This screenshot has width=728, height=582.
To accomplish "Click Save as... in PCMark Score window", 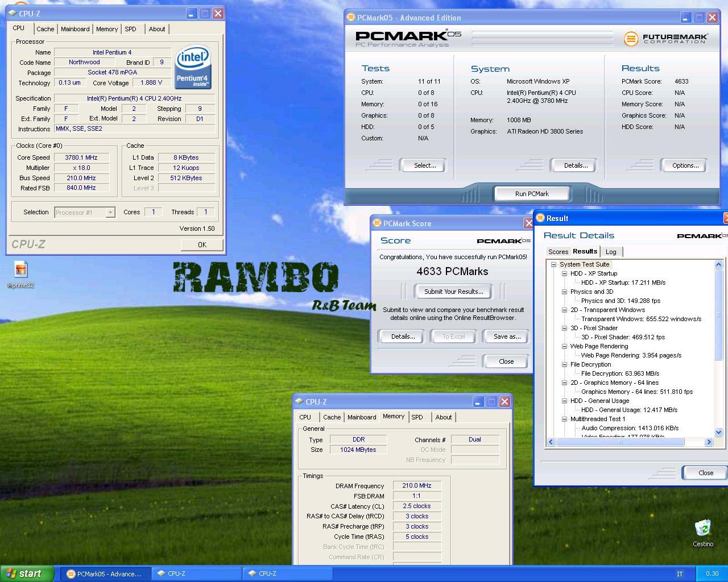I will 507,336.
